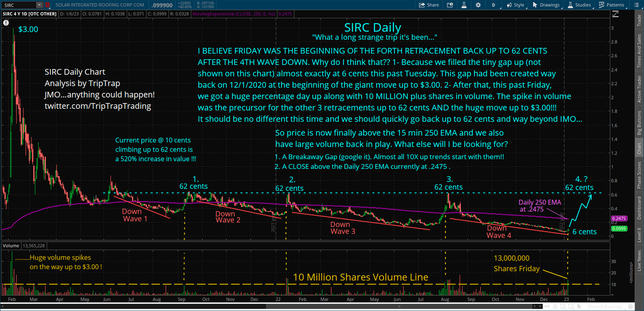Screen dimensions: 644x311
Task: Open the chart settings gear icon
Action: 478,5
